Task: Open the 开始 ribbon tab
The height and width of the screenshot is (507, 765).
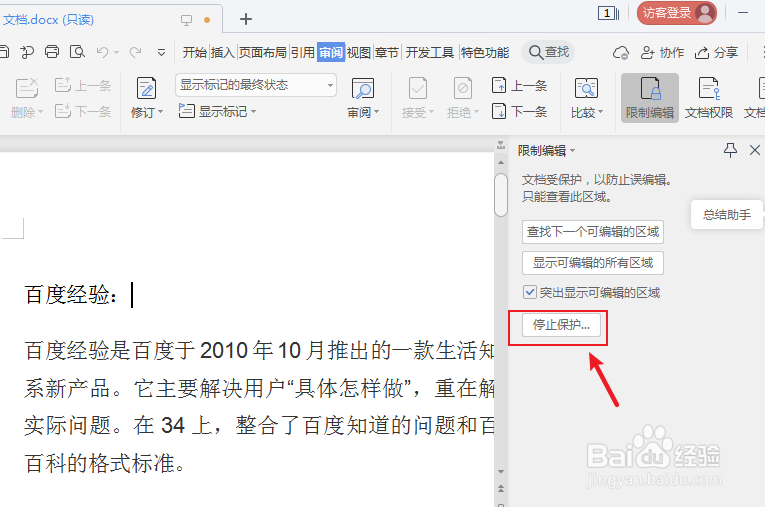Action: pos(195,52)
